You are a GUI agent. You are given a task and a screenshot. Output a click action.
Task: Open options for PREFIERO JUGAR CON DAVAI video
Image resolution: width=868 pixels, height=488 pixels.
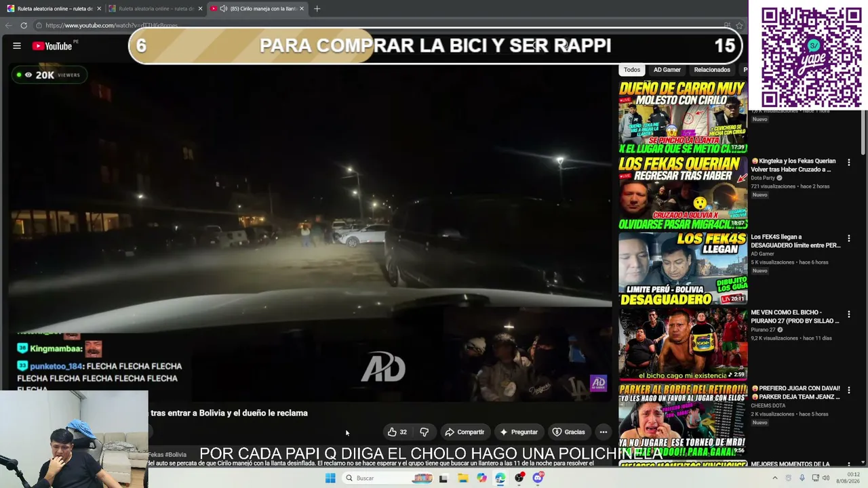click(x=848, y=390)
